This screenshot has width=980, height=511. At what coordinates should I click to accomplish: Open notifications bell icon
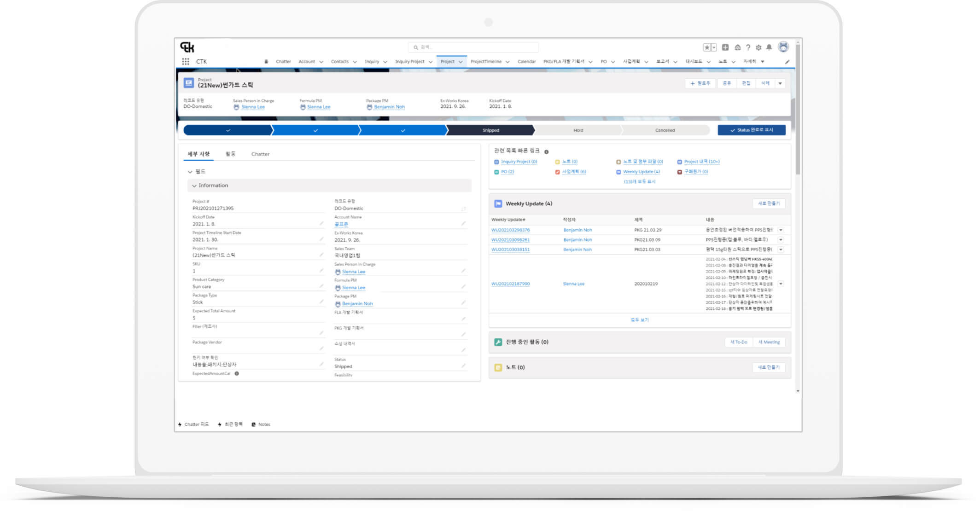tap(769, 47)
